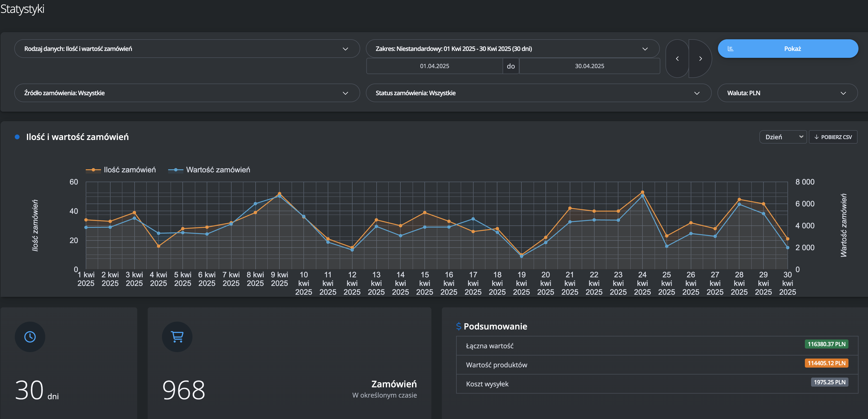Click the Podsumowanie heading

coord(495,326)
